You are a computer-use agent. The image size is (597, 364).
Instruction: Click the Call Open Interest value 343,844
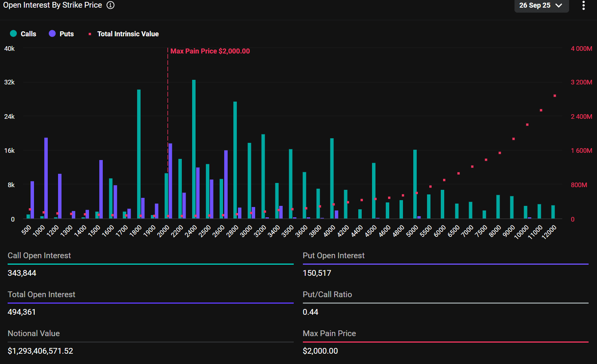point(22,273)
